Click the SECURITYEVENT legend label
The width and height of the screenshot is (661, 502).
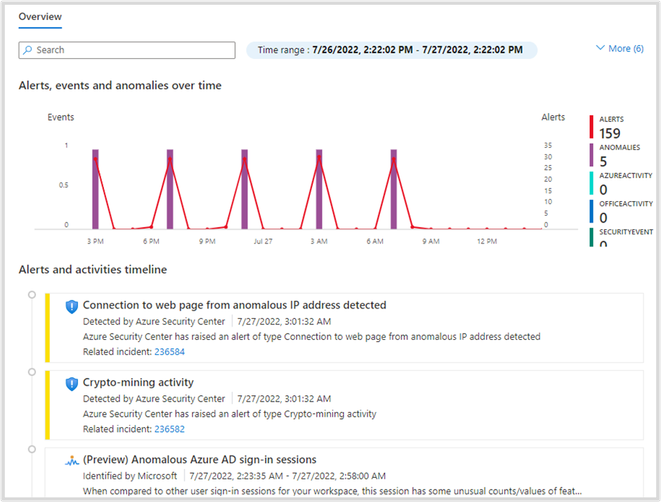pyautogui.click(x=626, y=232)
